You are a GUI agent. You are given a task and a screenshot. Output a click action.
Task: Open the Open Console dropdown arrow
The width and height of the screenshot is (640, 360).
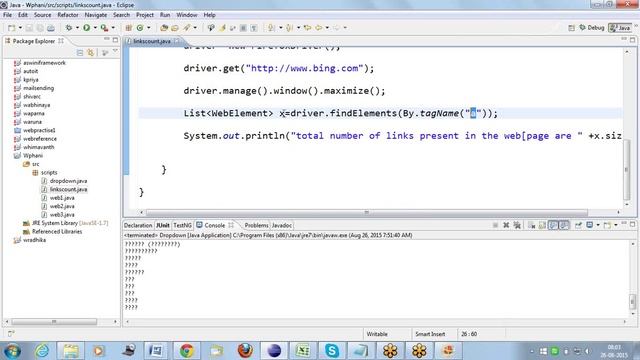coord(616,225)
